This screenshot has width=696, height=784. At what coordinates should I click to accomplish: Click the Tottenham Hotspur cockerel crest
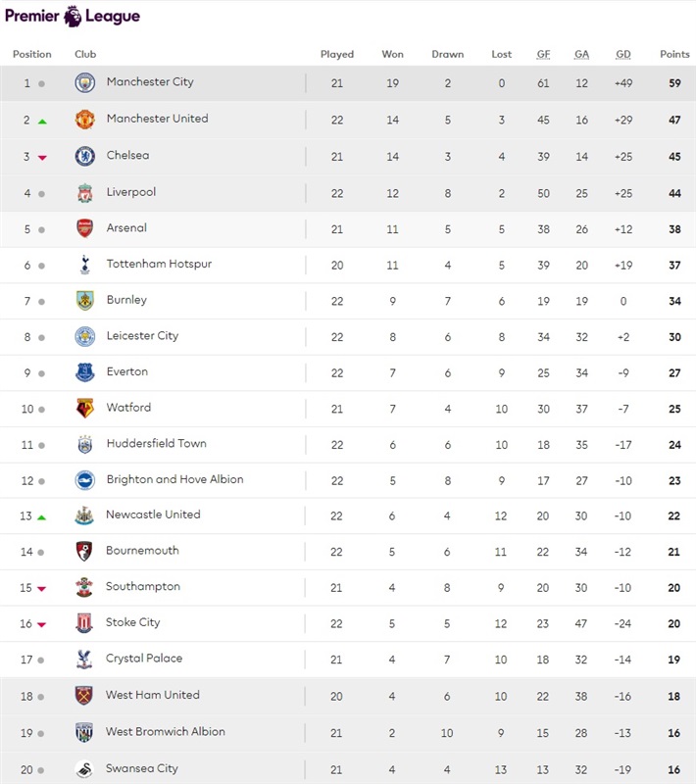coord(85,265)
